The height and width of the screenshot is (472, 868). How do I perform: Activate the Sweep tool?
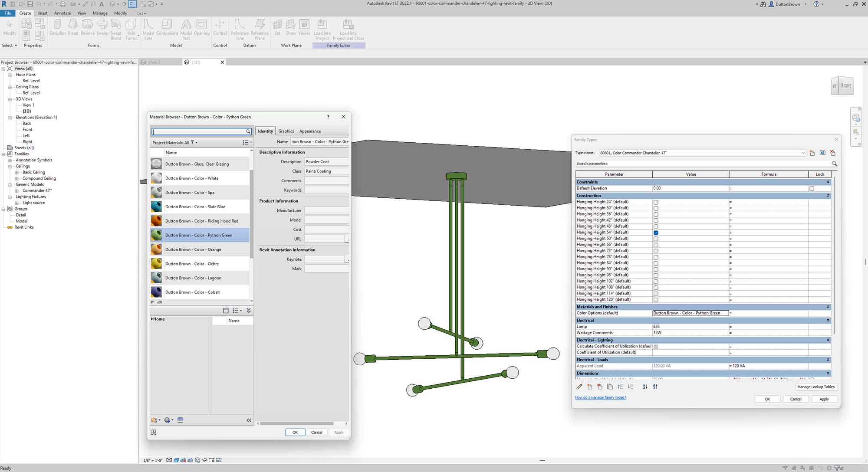(102, 29)
